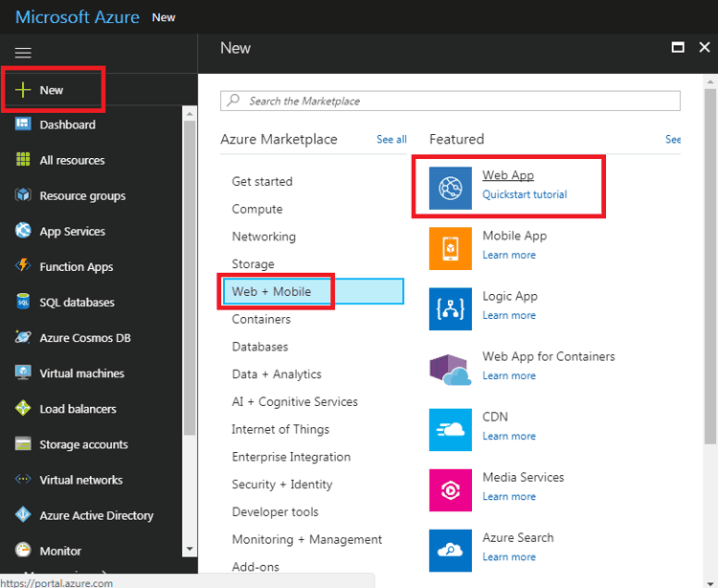Click Learn more under Web App for Containers
The image size is (718, 588).
(508, 376)
